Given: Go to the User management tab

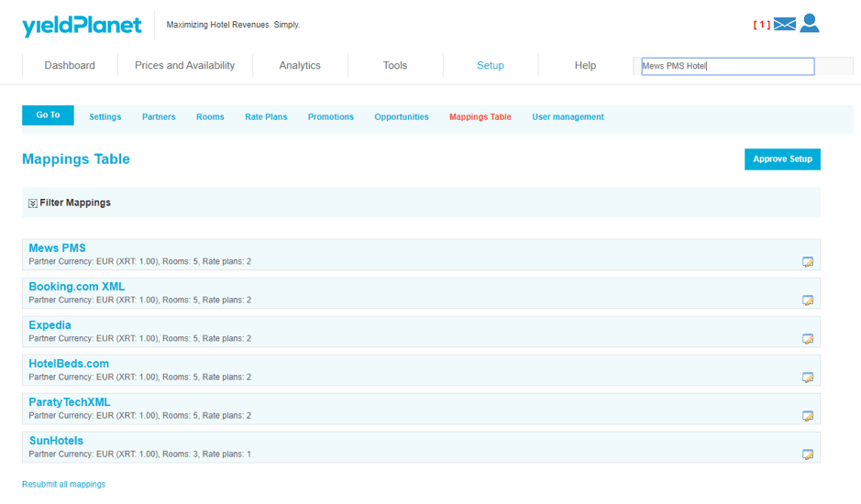Looking at the screenshot, I should pyautogui.click(x=568, y=117).
